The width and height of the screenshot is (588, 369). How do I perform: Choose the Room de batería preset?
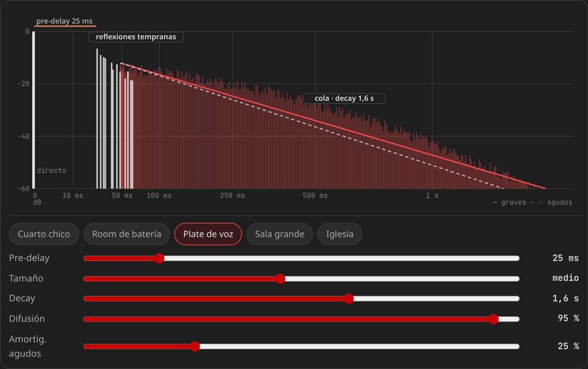coord(126,234)
